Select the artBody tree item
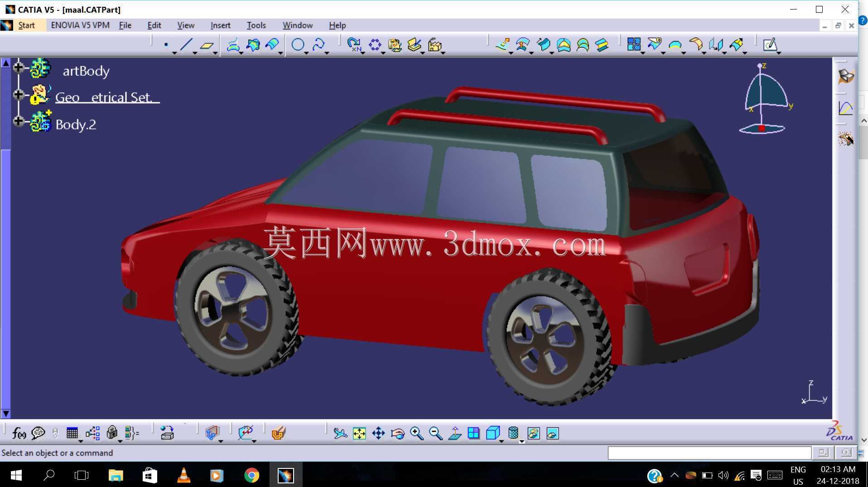This screenshot has width=868, height=487. click(86, 71)
